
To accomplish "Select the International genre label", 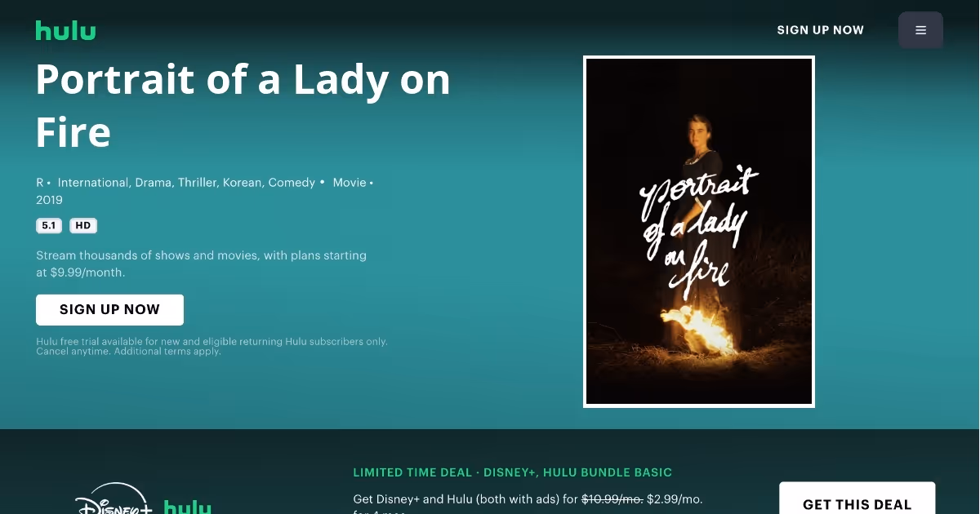I will (x=93, y=183).
